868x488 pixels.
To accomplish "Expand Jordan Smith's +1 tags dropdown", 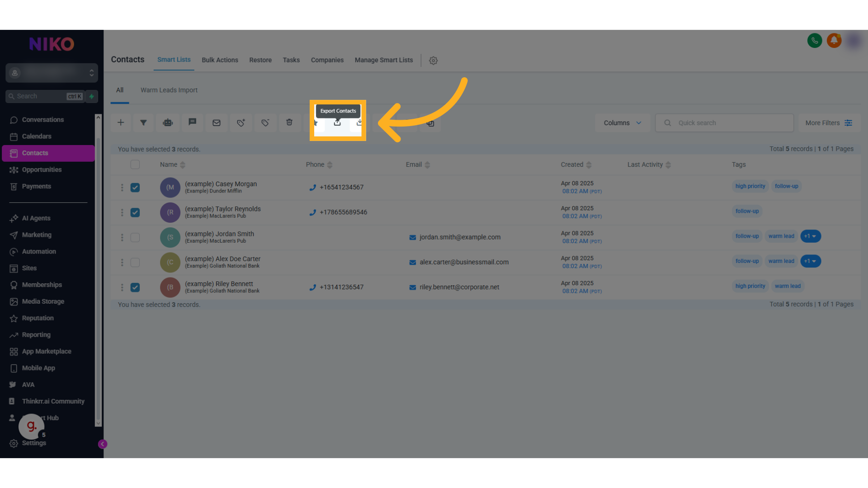I will [x=811, y=236].
